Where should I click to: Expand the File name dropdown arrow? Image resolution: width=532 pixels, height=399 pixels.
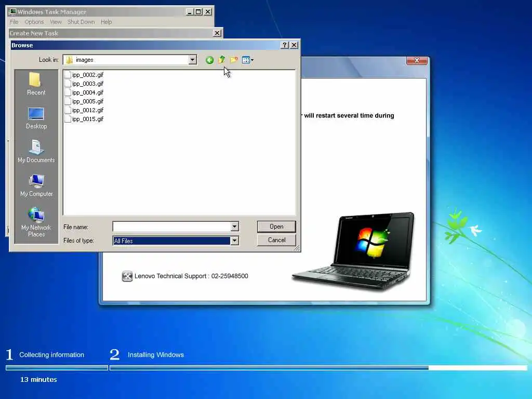pyautogui.click(x=234, y=227)
